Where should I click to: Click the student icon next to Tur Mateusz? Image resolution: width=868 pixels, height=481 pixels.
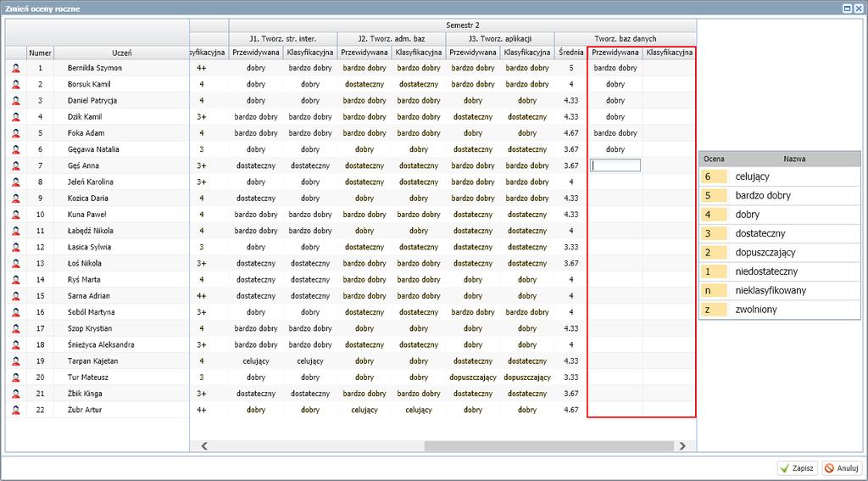point(15,378)
